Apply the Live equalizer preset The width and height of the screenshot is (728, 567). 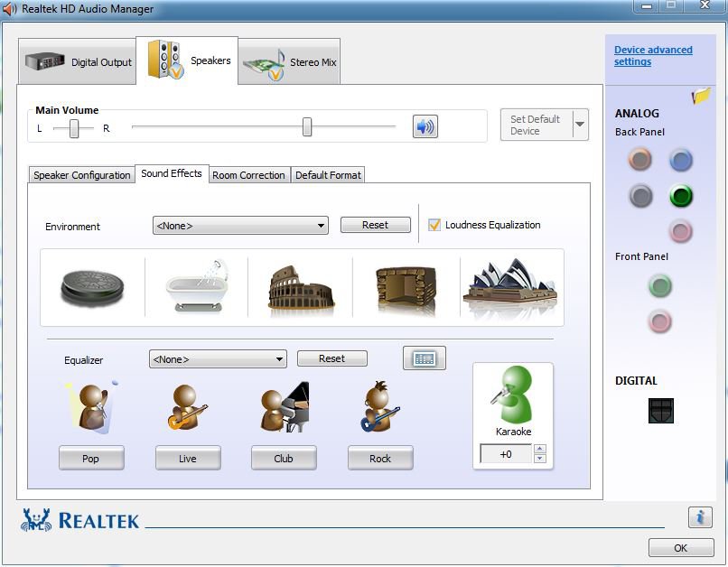188,458
